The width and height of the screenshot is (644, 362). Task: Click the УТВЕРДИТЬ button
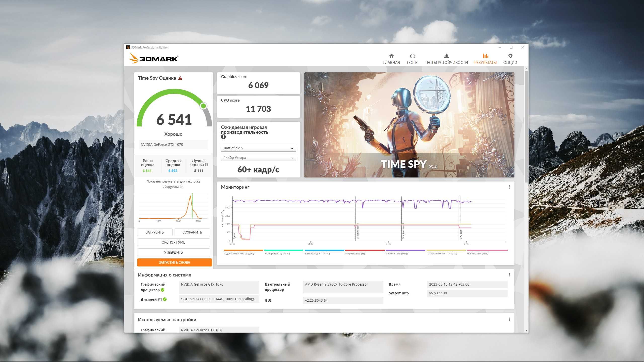pyautogui.click(x=173, y=252)
